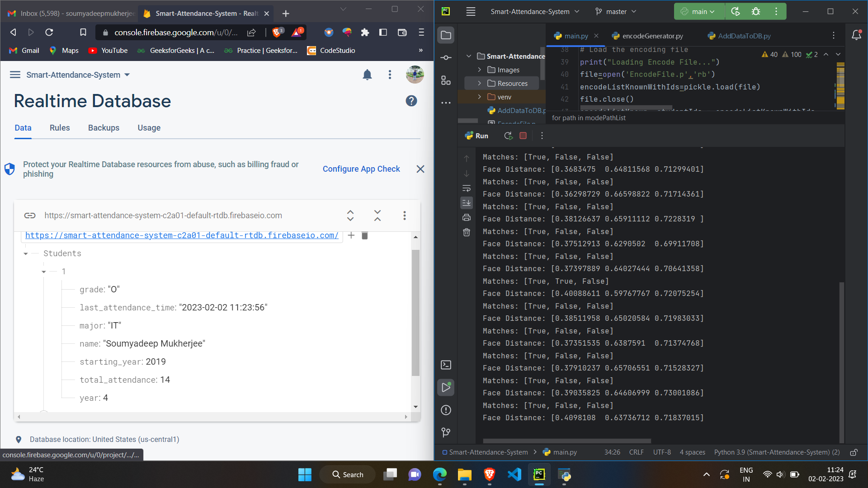Open the Firebase project selector dropdown

[x=78, y=75]
